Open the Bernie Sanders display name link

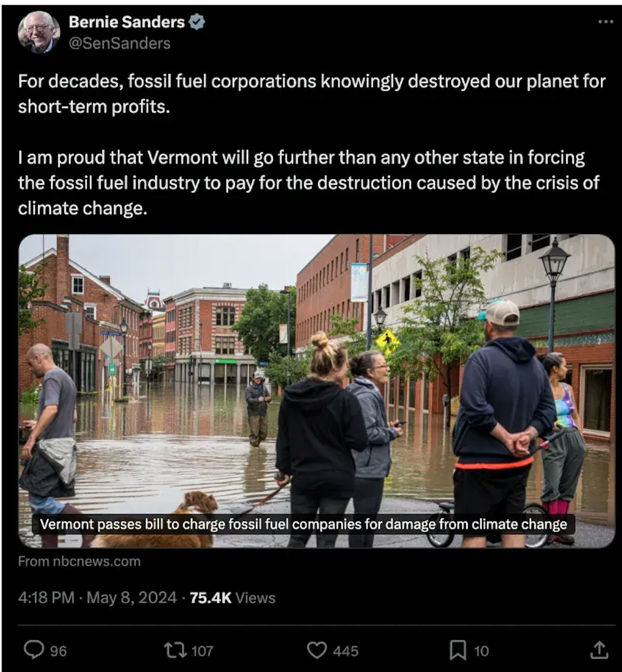tap(126, 22)
